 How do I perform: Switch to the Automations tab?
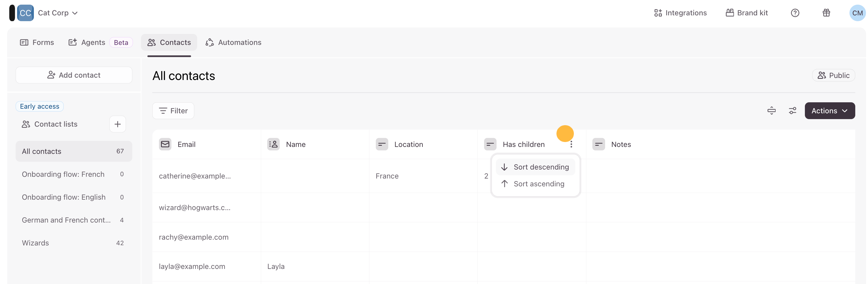pyautogui.click(x=234, y=43)
